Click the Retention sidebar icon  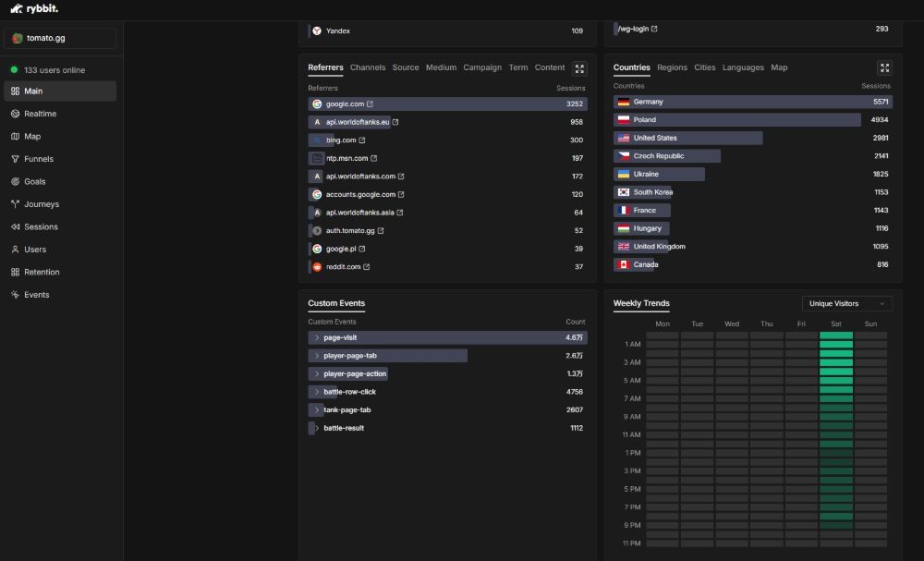pyautogui.click(x=16, y=273)
